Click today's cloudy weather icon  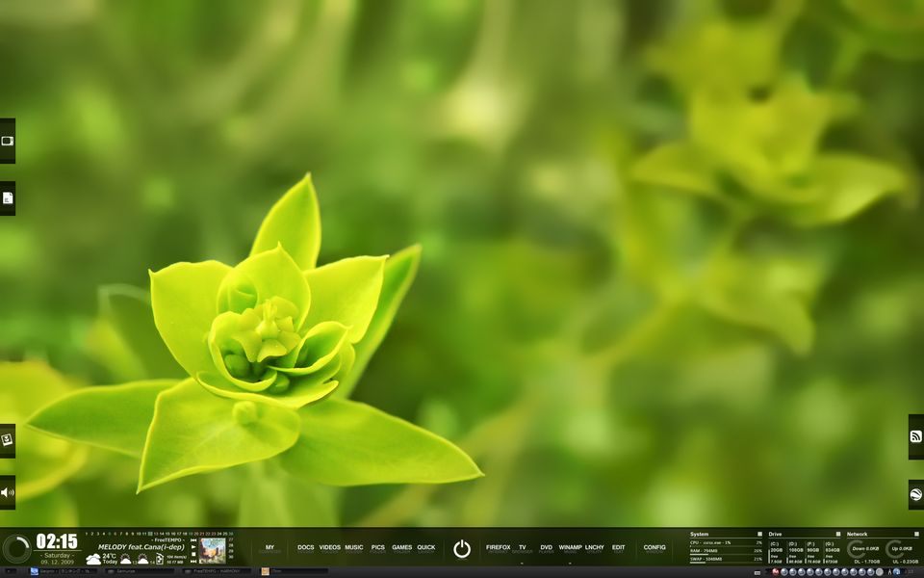[93, 559]
